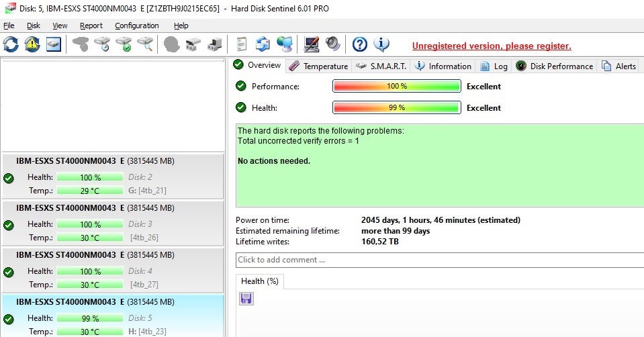Click the Performance 100 % bar
This screenshot has width=644, height=337.
397,86
